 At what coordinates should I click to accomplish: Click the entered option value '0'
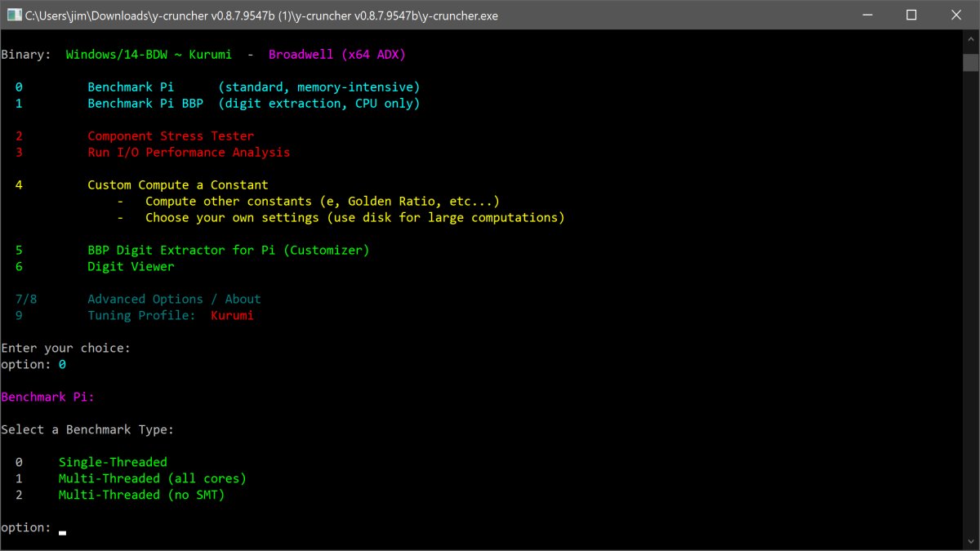(62, 365)
